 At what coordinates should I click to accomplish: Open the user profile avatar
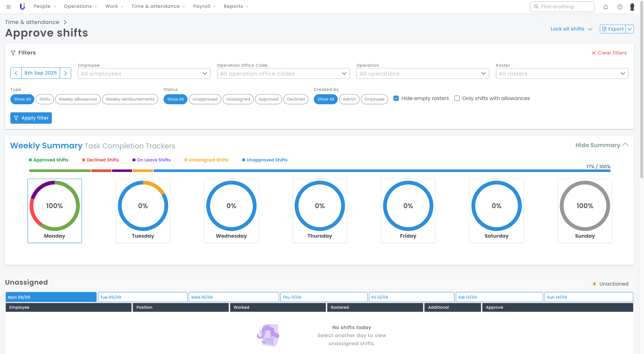(x=632, y=7)
